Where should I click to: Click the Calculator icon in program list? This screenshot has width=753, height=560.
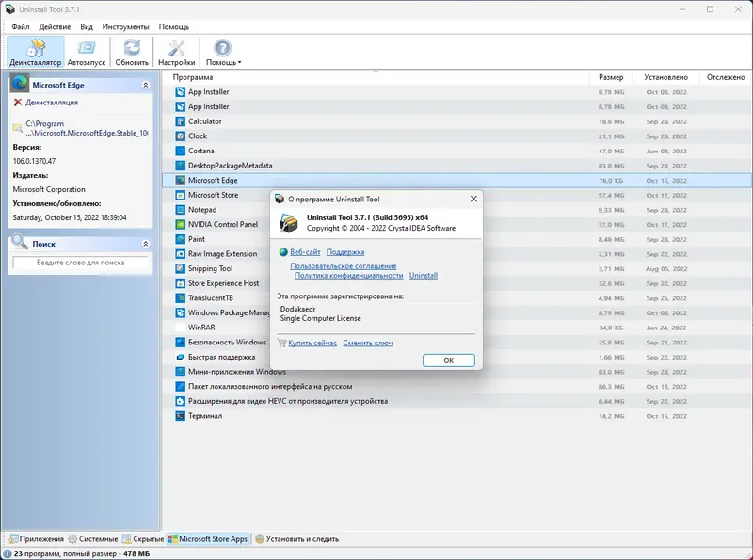coord(182,120)
